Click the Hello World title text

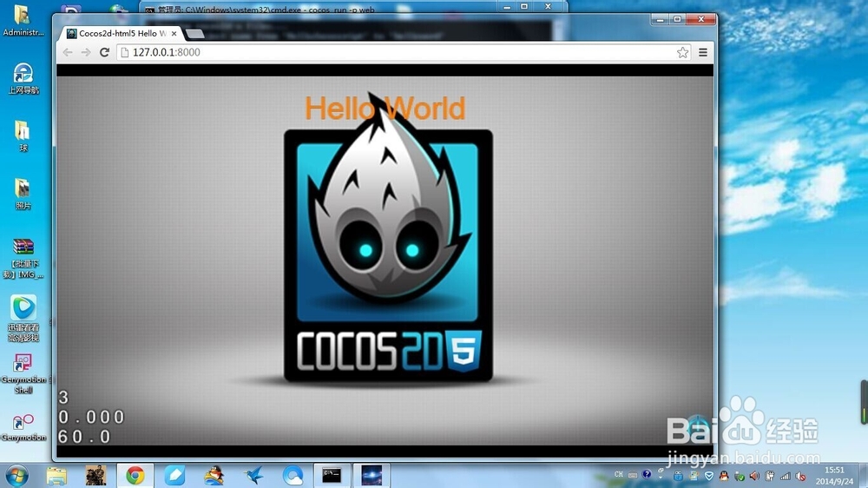click(x=385, y=109)
